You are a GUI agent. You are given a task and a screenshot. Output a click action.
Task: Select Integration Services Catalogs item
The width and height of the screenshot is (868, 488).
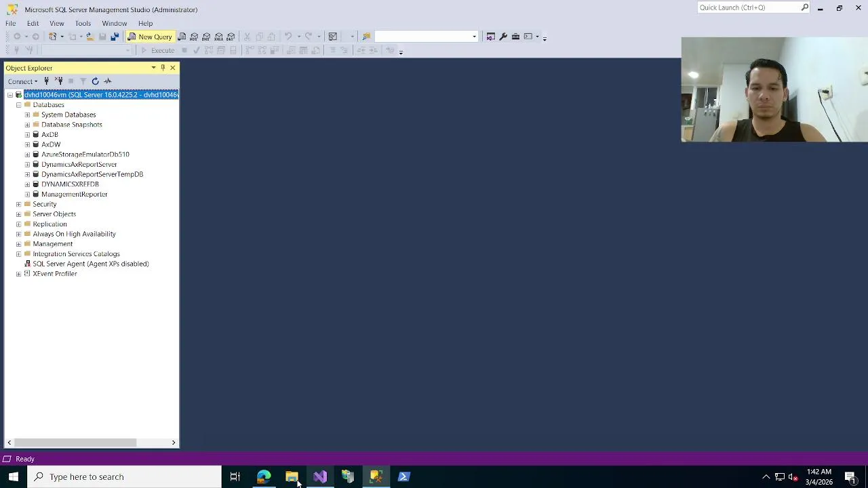point(76,254)
